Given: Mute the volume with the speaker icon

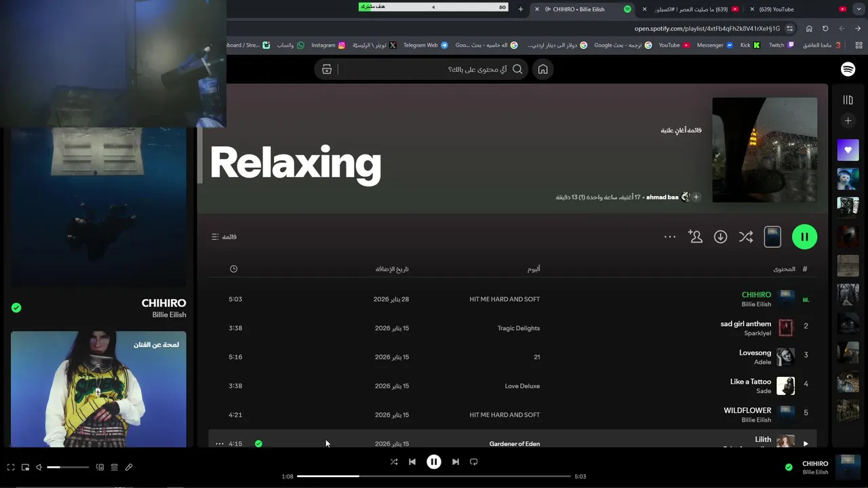Looking at the screenshot, I should click(39, 467).
